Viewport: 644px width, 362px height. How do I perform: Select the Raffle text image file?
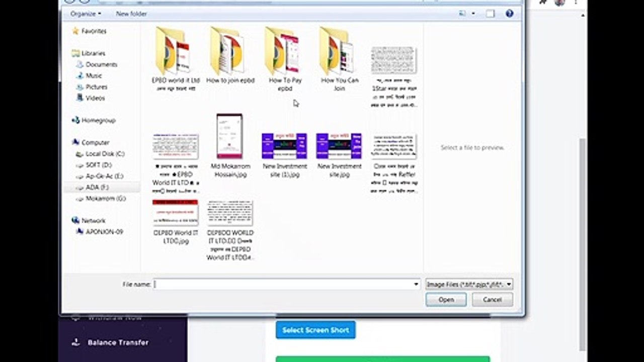point(393,163)
